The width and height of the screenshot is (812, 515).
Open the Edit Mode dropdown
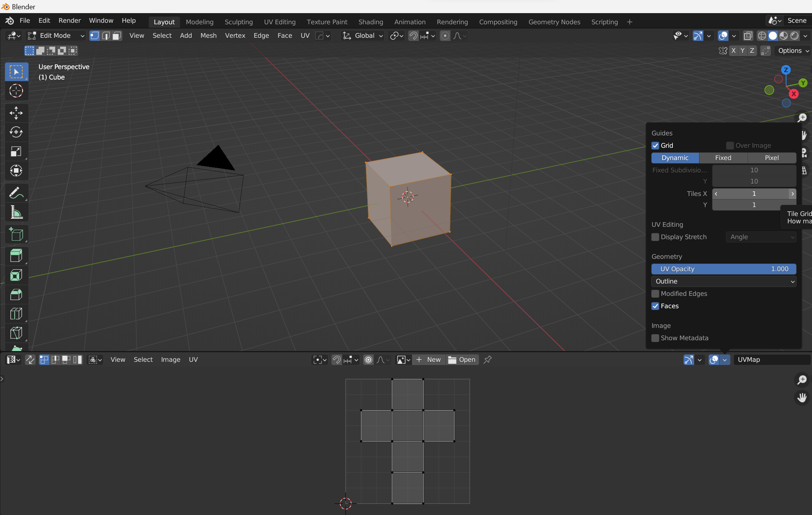pyautogui.click(x=56, y=35)
